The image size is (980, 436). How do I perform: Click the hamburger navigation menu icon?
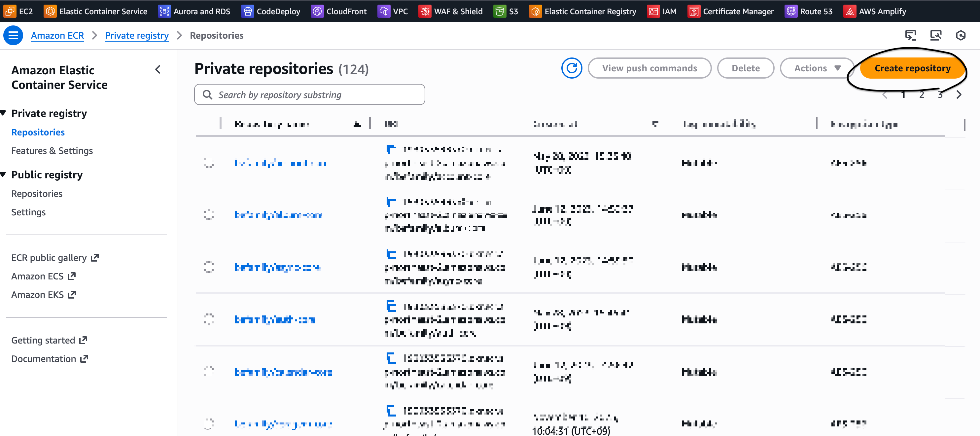tap(13, 35)
